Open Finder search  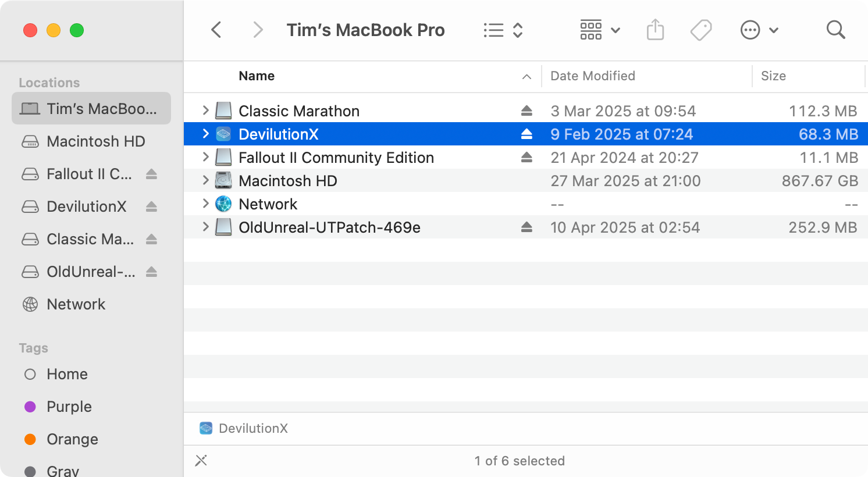point(835,30)
